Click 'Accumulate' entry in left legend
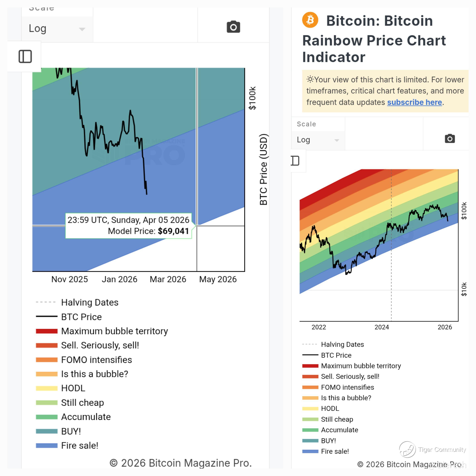Image resolution: width=476 pixels, height=476 pixels. pos(86,417)
